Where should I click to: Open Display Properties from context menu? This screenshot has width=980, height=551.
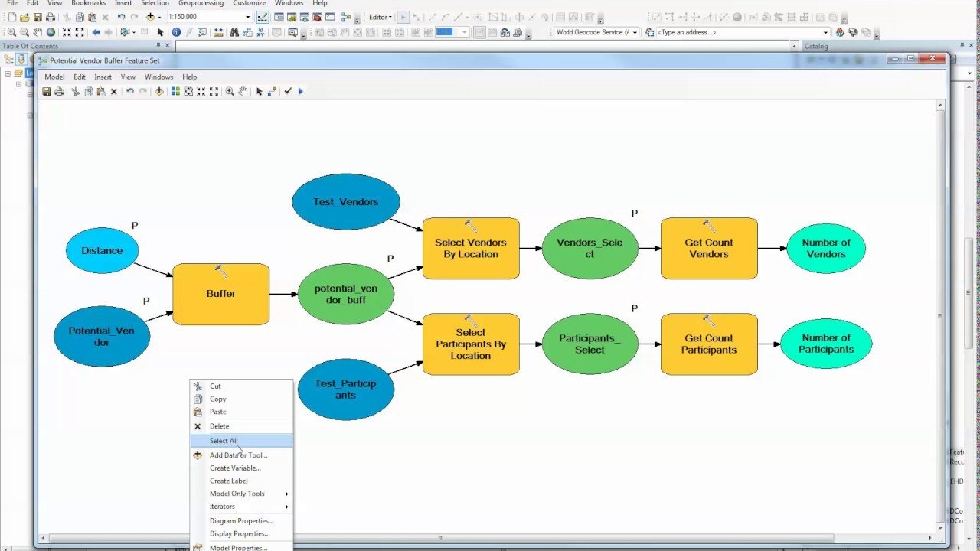(241, 533)
